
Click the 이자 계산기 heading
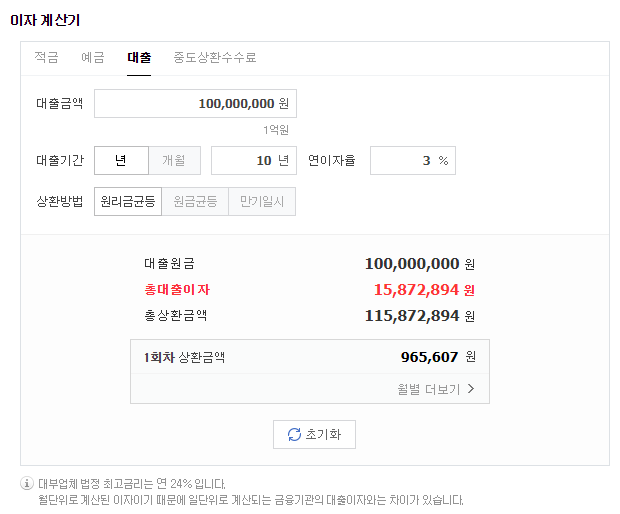45,20
